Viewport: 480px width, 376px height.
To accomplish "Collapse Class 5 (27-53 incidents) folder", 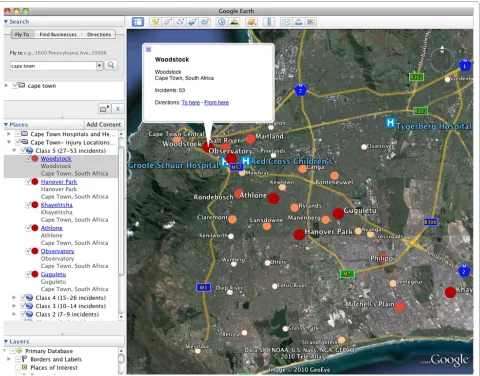I will 14,151.
